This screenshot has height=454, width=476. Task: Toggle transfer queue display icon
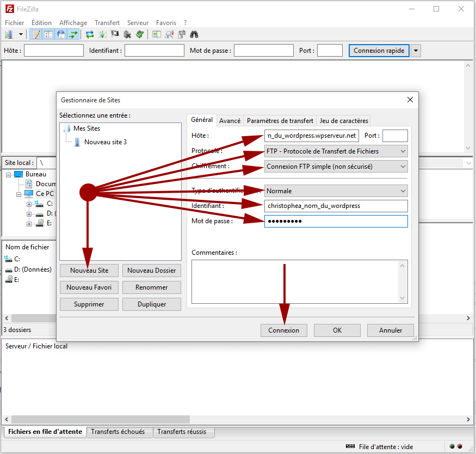point(73,35)
